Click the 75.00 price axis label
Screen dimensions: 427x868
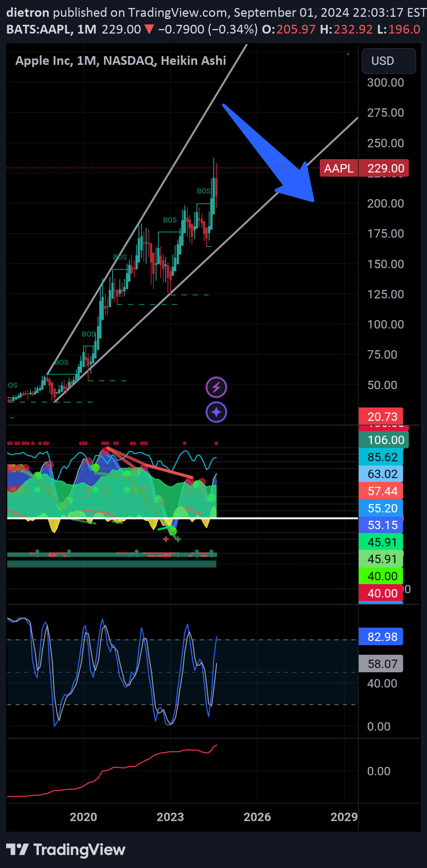pos(382,355)
